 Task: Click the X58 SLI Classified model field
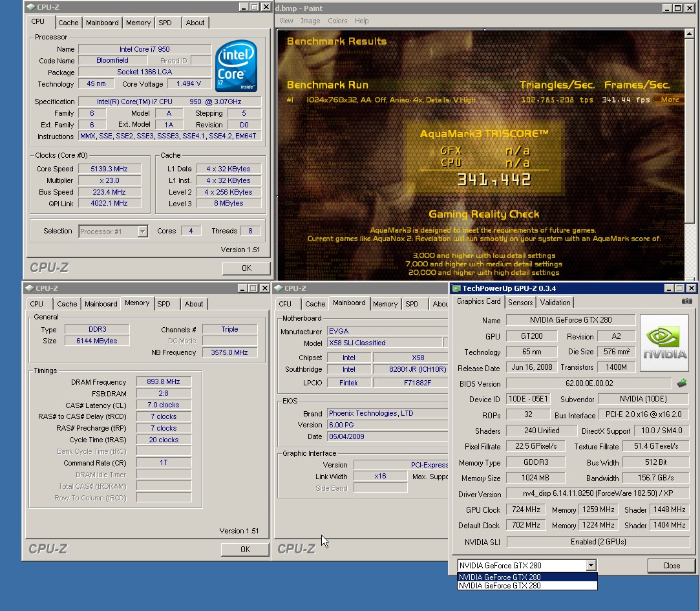tap(385, 343)
